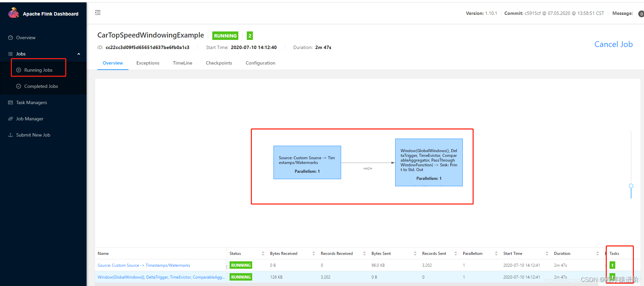Switch to the Checkpoints tab
The width and height of the screenshot is (644, 286).
click(x=219, y=63)
